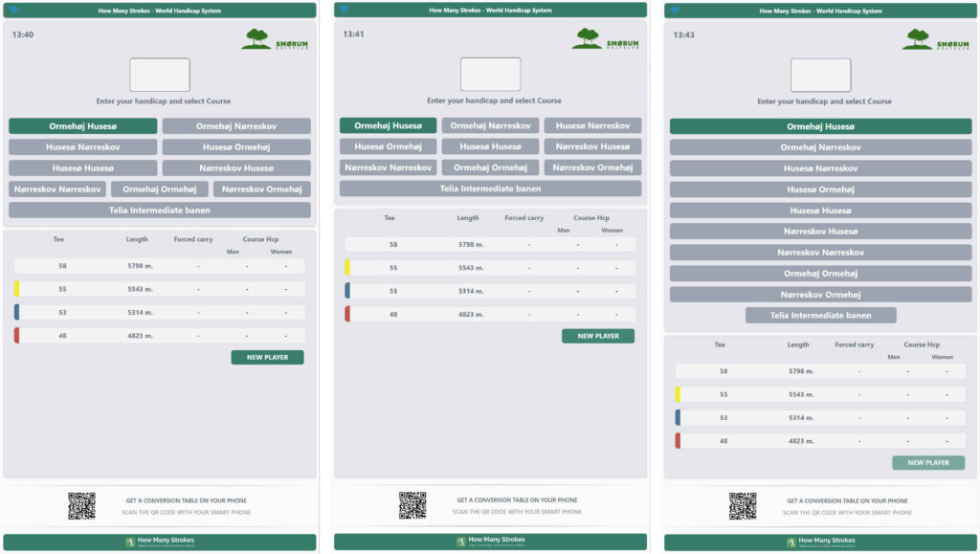The width and height of the screenshot is (980, 554).
Task: Select Nørreskov Nørreskov in the 13:43 screen
Action: click(x=820, y=253)
